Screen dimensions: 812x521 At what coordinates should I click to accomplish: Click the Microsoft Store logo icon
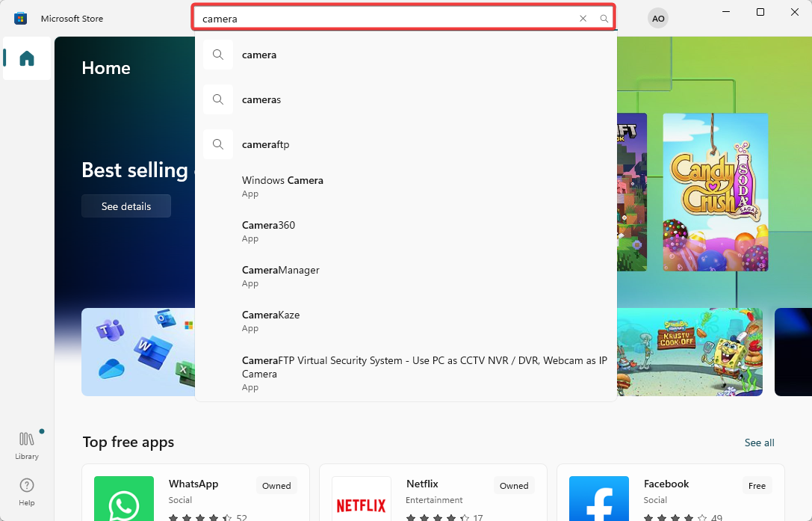point(20,19)
